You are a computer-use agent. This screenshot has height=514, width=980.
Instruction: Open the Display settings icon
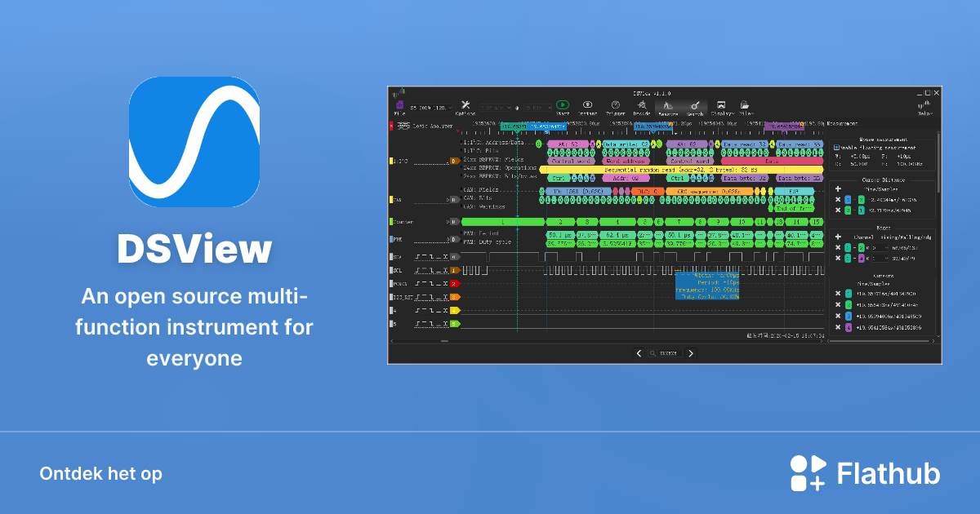coord(721,107)
